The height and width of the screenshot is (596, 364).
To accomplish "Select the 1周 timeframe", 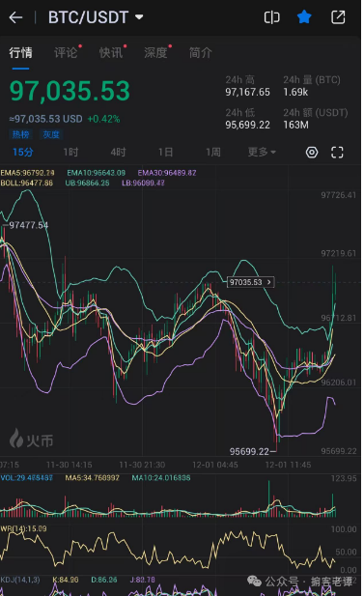I will pos(213,153).
